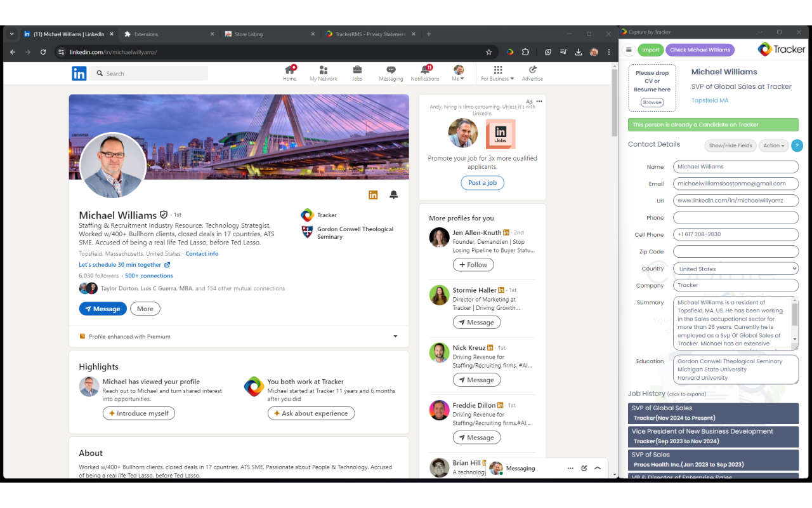812x508 pixels.
Task: Click the LinkedIn badge icon under the banner
Action: coord(373,195)
